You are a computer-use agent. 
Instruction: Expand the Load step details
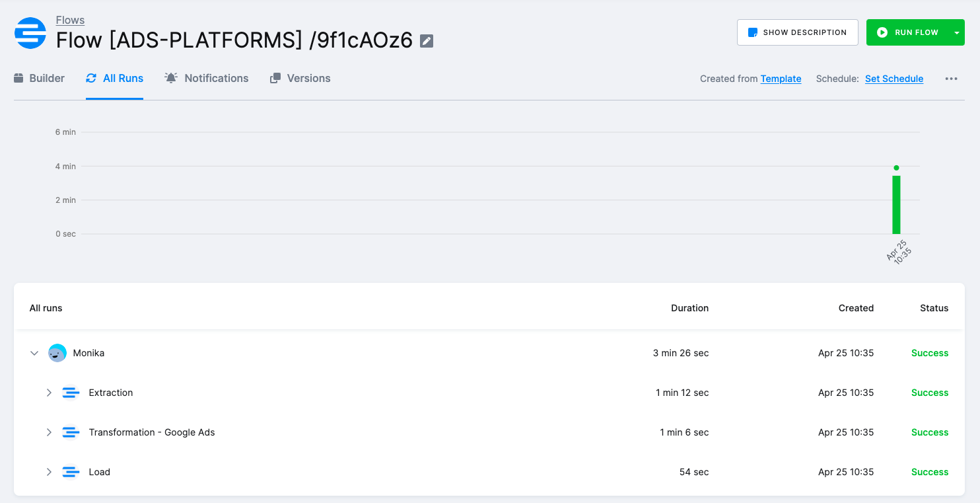click(x=49, y=471)
